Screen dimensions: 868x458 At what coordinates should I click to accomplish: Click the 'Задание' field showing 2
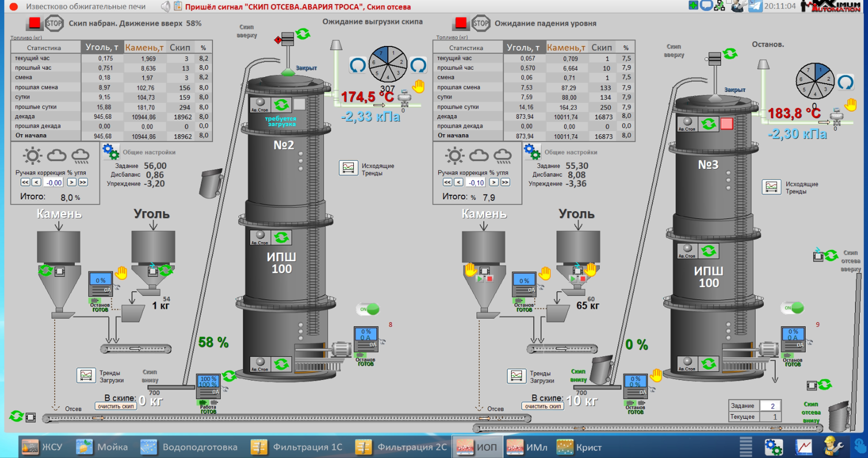770,406
